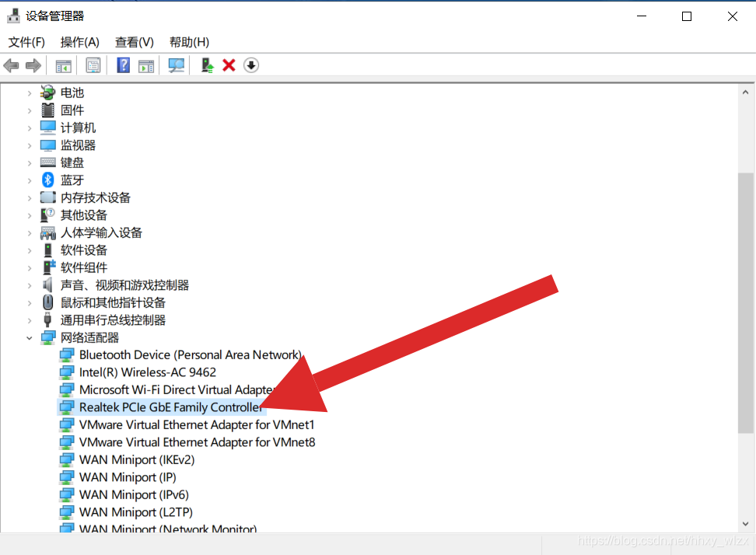Click the Show/Hide action pane toolbar icon
This screenshot has height=555, width=756.
pos(146,65)
